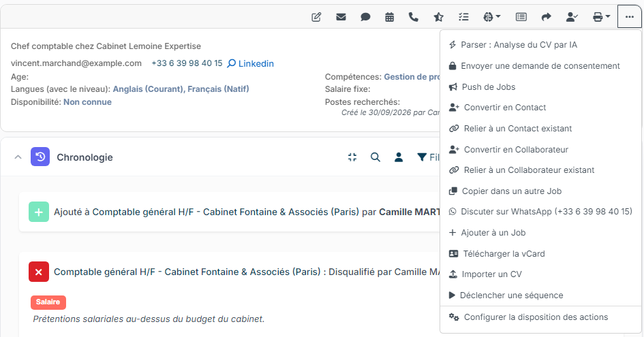
Task: Click the Postes recherchés label
Action: (363, 102)
